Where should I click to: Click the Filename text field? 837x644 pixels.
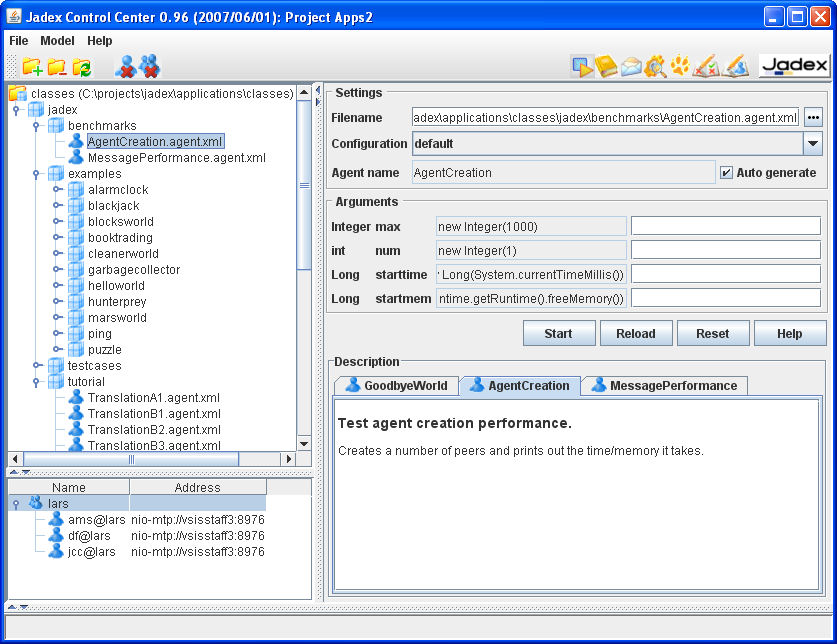pyautogui.click(x=605, y=117)
